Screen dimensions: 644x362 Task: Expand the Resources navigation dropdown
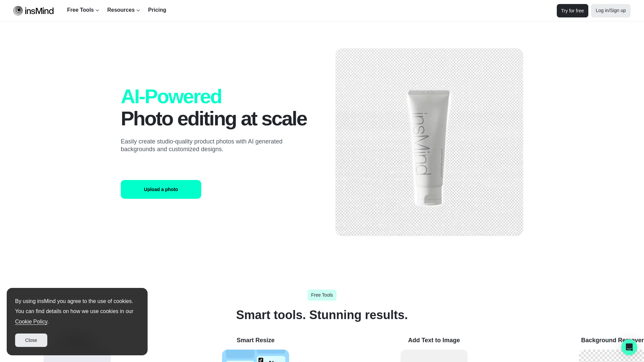(x=123, y=10)
